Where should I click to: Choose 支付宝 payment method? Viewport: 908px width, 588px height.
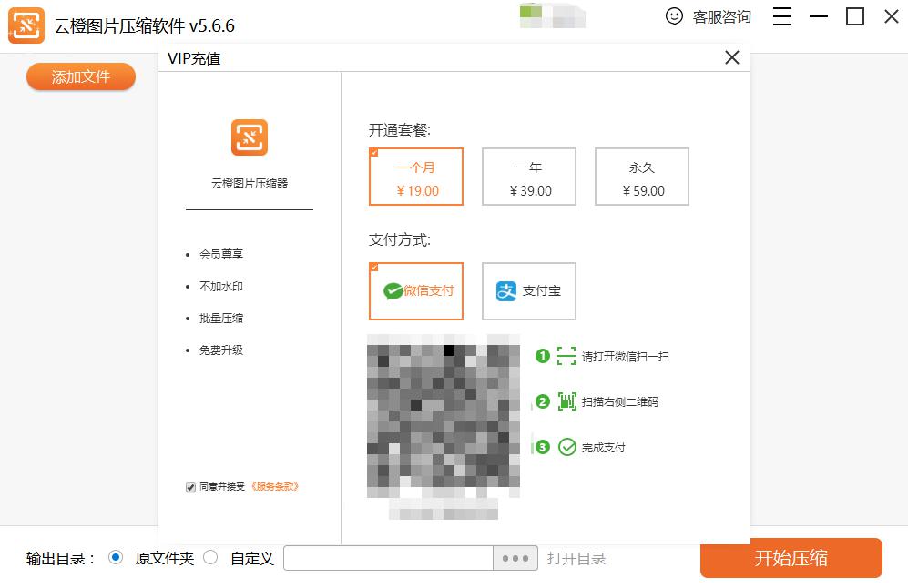coord(529,291)
